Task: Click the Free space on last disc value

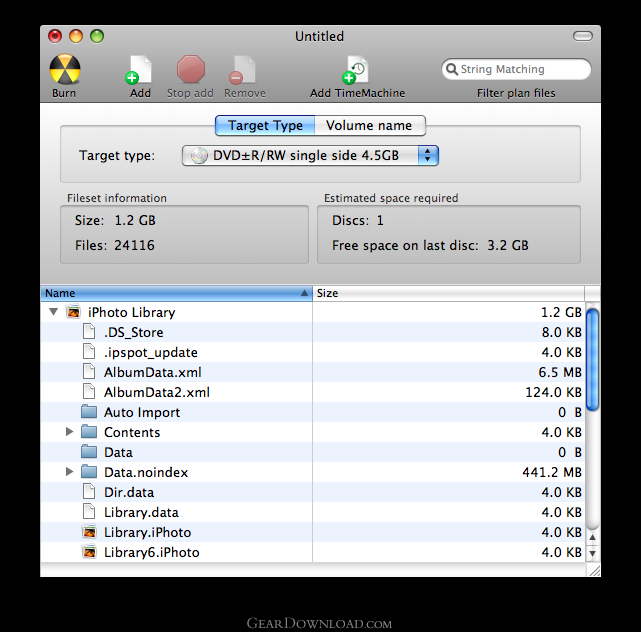Action: coord(508,245)
